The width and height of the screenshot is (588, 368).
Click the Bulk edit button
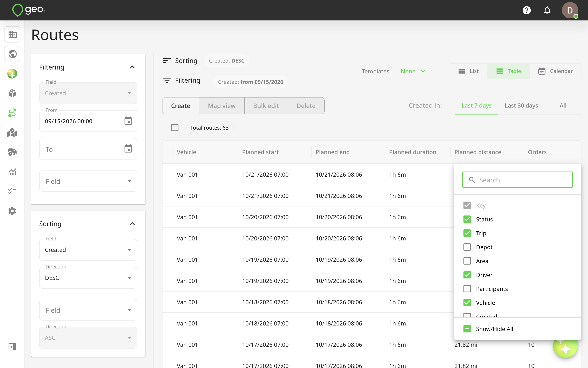coord(266,106)
